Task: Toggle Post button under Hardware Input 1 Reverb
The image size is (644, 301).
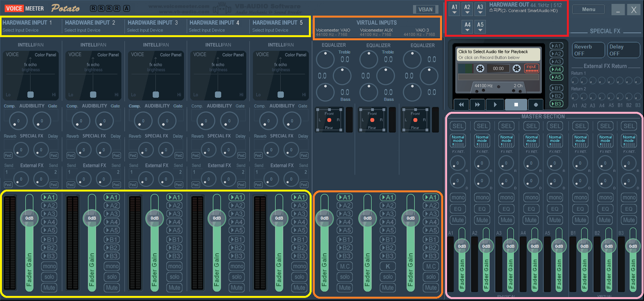Action: pyautogui.click(x=8, y=156)
